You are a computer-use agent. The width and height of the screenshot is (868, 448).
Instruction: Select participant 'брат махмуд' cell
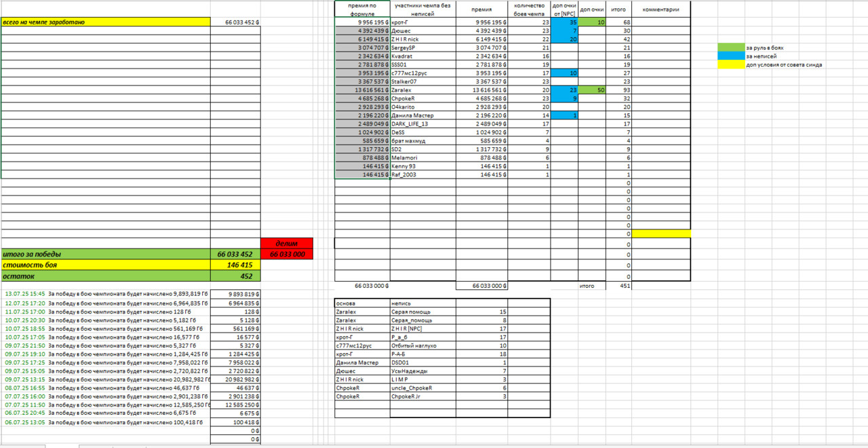[422, 141]
